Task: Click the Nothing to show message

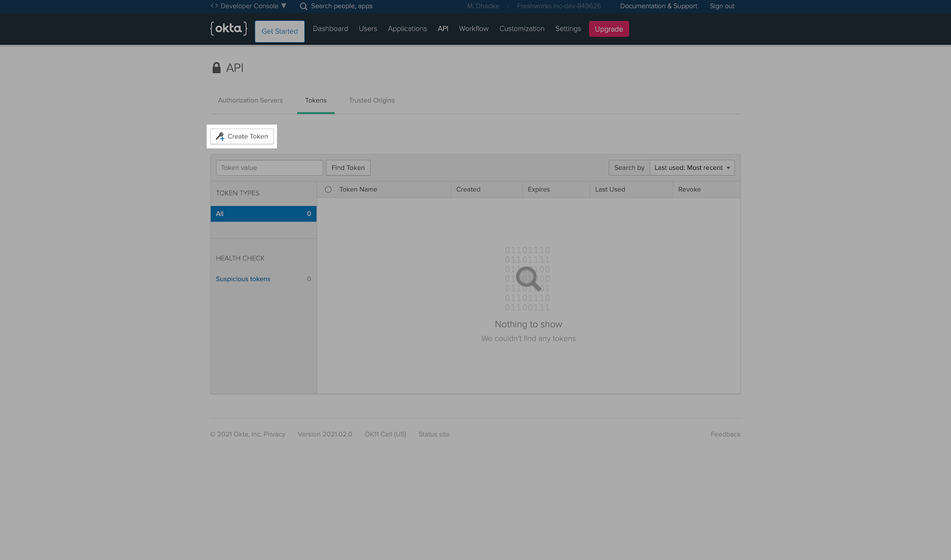Action: [x=528, y=324]
